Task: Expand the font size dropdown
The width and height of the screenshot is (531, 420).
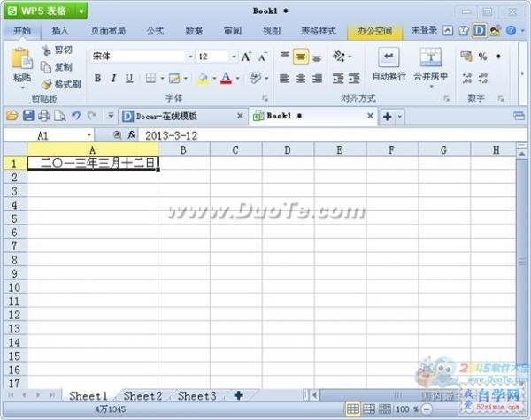Action: click(234, 57)
